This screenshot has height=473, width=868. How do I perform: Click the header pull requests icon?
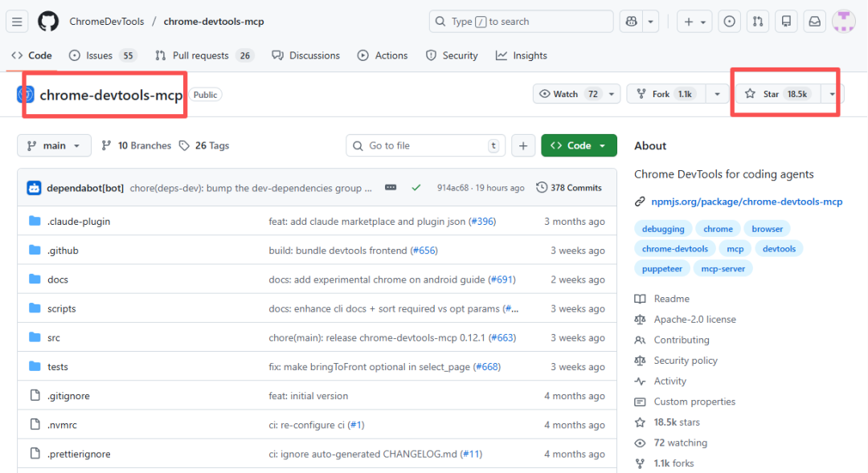pyautogui.click(x=757, y=22)
